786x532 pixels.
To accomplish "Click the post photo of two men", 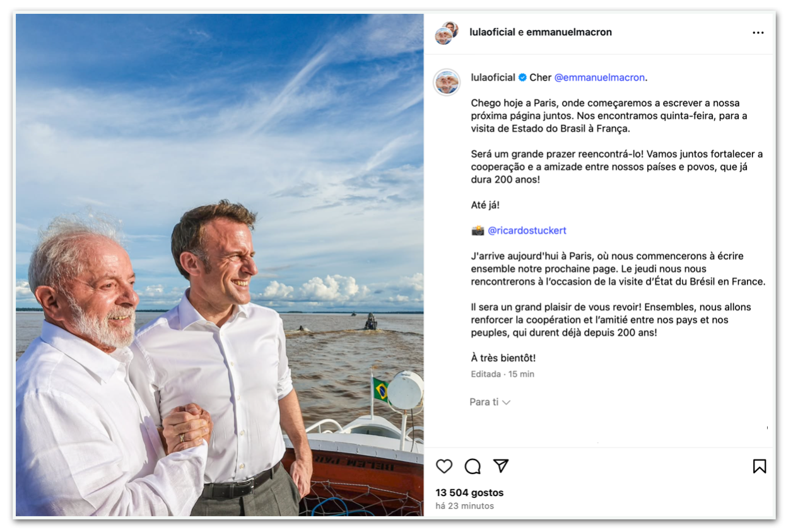I will 220,265.
